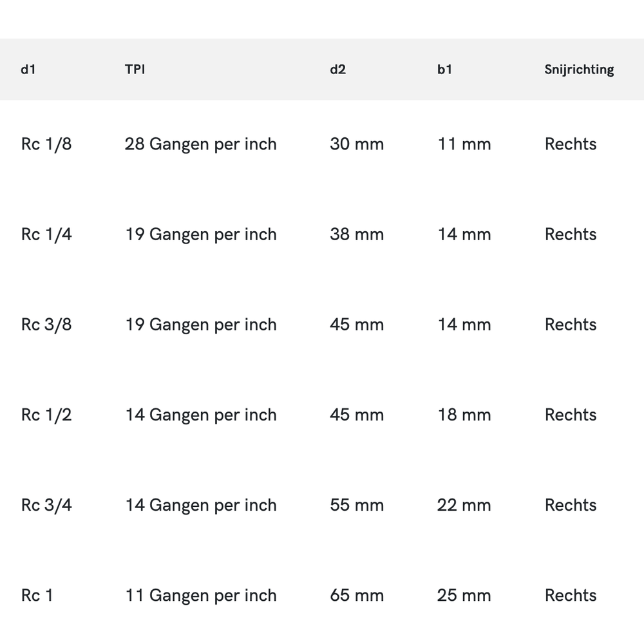Viewport: 644px width, 644px height.
Task: Click 19 Gangen per inch in Rc 3/8 row
Action: click(x=200, y=325)
